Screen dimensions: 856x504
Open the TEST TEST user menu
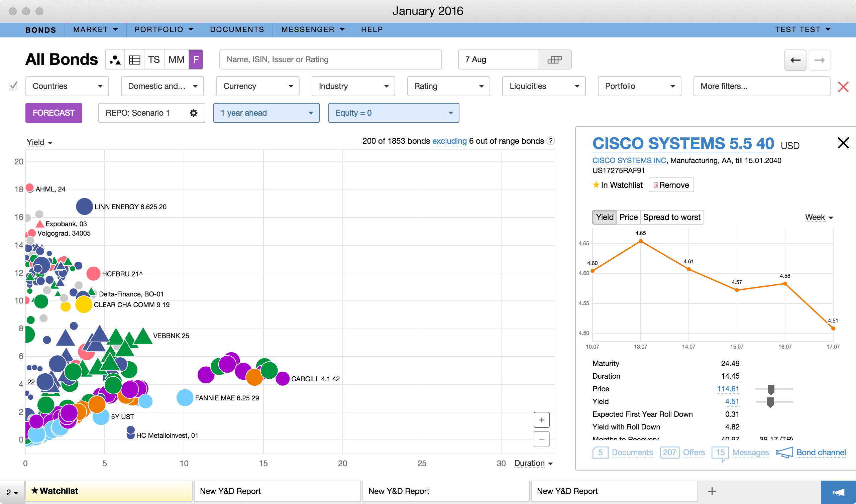(803, 30)
